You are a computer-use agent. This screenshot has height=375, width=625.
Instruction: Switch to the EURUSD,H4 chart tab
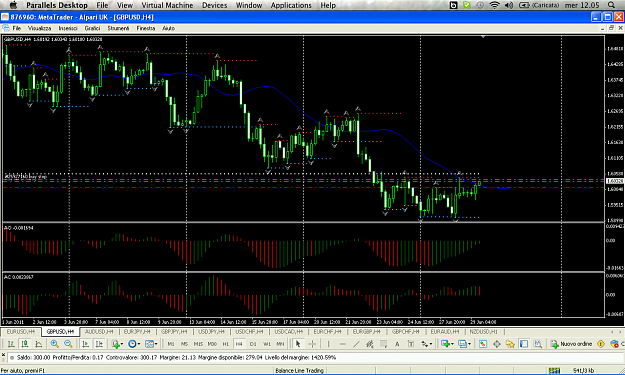[x=20, y=332]
